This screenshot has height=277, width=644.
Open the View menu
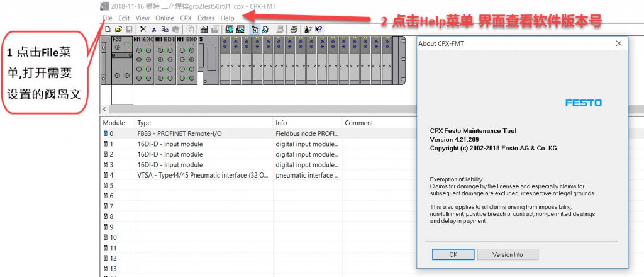(143, 18)
